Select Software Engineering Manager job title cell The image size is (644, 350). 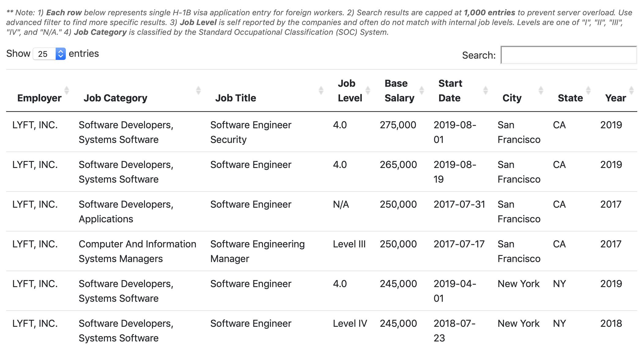pyautogui.click(x=257, y=251)
